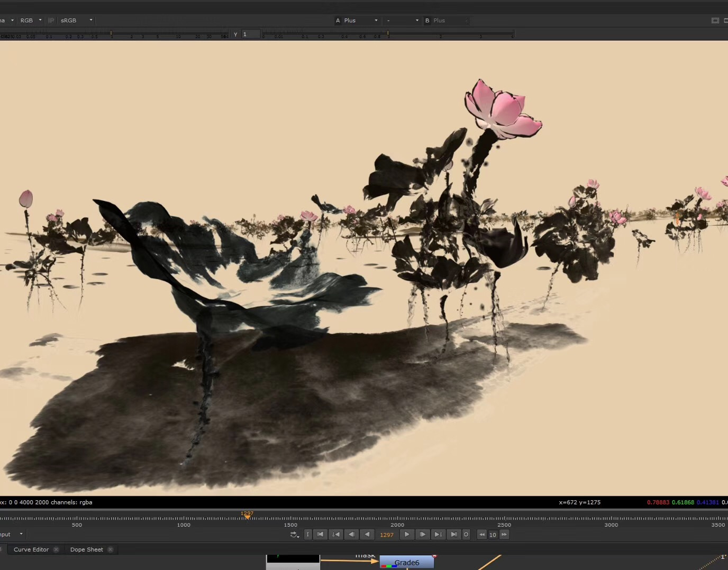Open the sRGB colorspace dropdown
The width and height of the screenshot is (728, 570).
pos(76,21)
